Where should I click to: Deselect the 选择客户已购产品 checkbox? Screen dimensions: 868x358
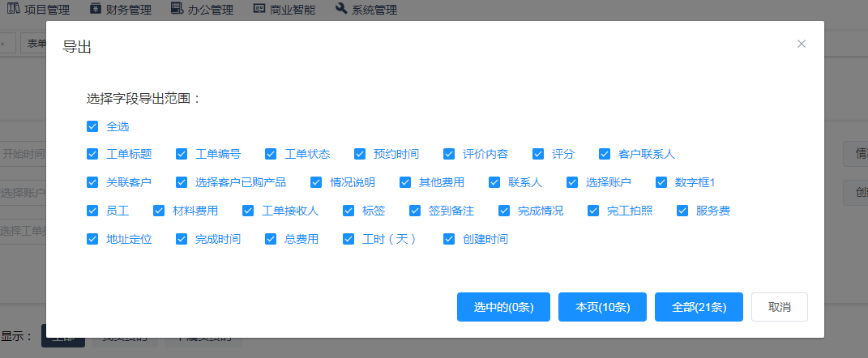click(182, 182)
